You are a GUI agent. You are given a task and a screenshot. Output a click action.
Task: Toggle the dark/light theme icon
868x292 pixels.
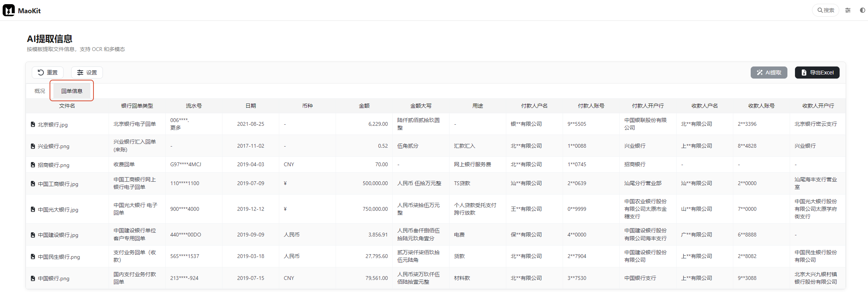click(x=862, y=10)
